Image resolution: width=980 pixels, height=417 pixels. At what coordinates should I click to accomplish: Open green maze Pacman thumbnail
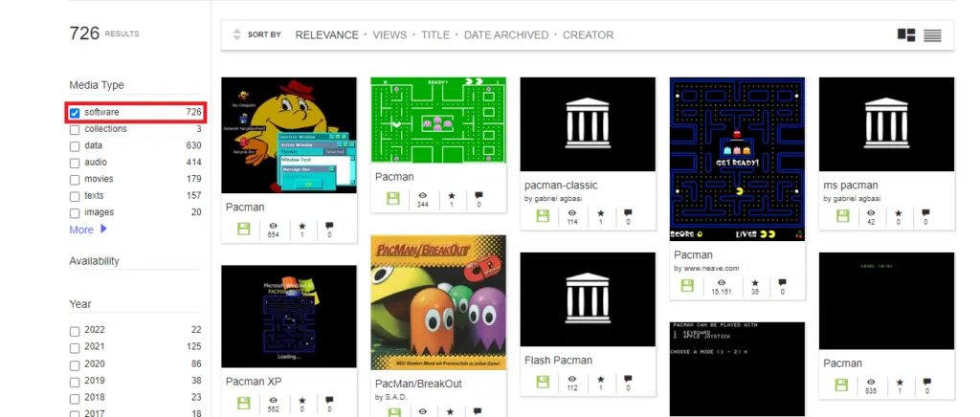coord(438,120)
